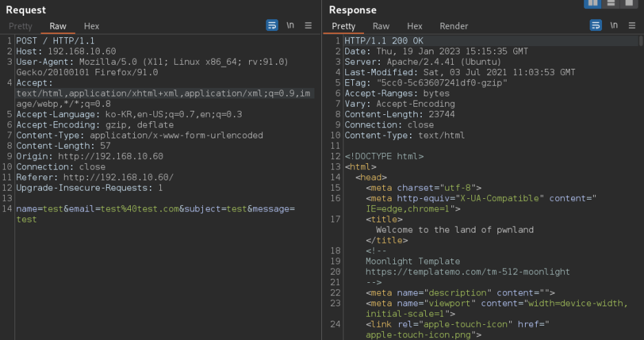Switch Response view to Pretty tab

pos(343,26)
